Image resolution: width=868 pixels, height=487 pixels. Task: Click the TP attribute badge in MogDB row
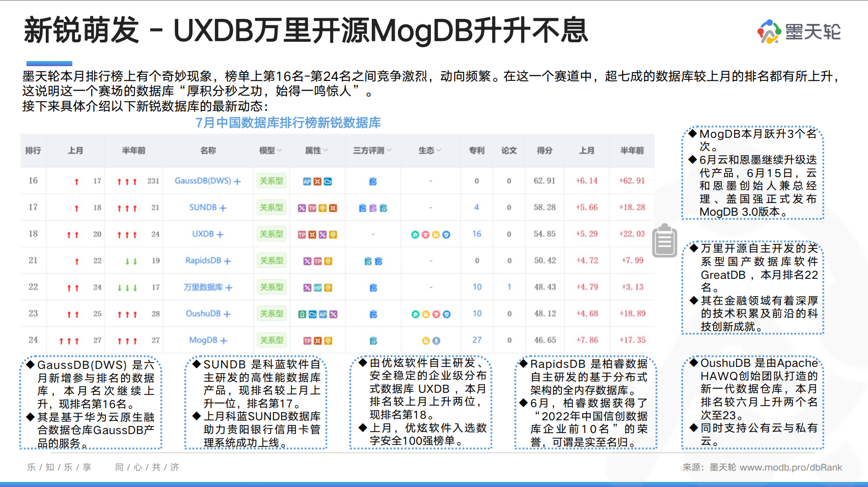[308, 340]
